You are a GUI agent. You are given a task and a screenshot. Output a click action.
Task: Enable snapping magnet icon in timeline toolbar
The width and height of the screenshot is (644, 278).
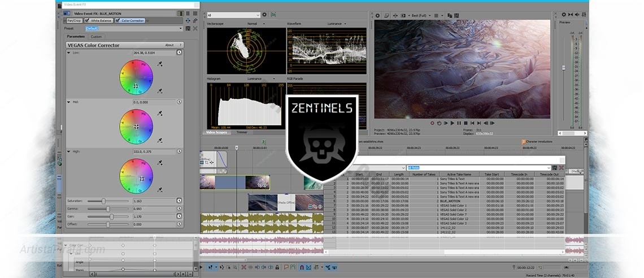pyautogui.click(x=301, y=267)
